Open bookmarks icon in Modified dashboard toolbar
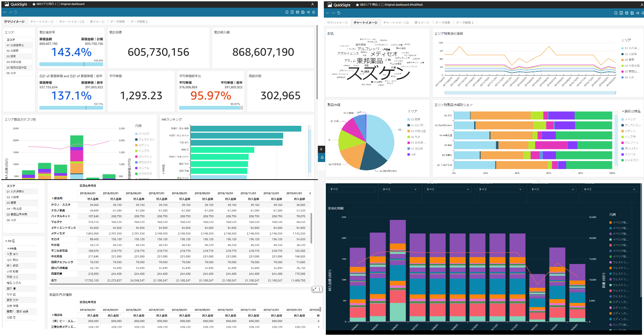644x335 pixels. point(616,13)
